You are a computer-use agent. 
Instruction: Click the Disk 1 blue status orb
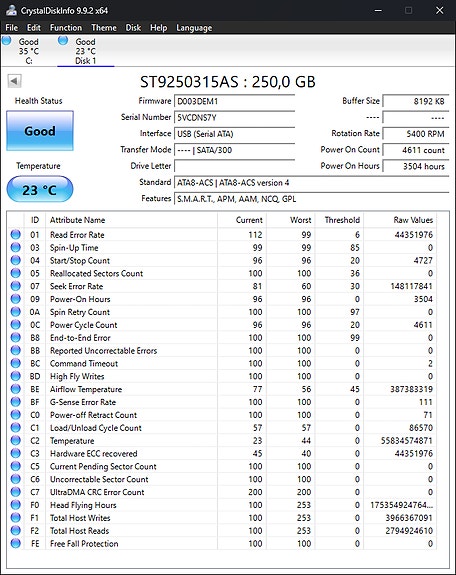coord(63,40)
